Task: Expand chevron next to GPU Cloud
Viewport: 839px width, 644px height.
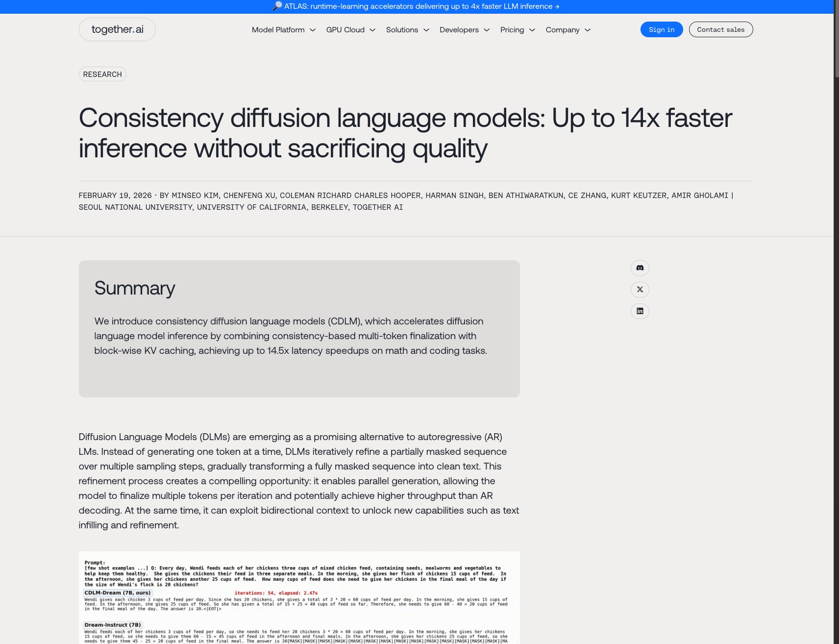Action: pos(372,30)
